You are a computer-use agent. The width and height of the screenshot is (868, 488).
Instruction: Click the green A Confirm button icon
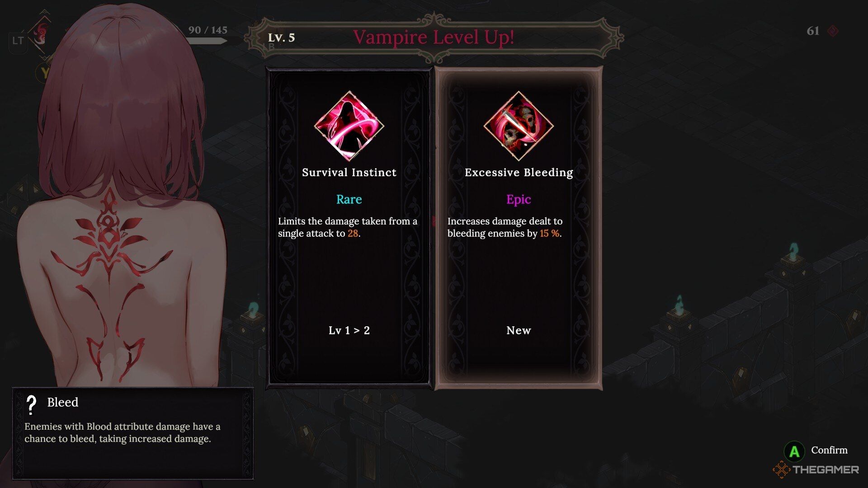pos(794,450)
